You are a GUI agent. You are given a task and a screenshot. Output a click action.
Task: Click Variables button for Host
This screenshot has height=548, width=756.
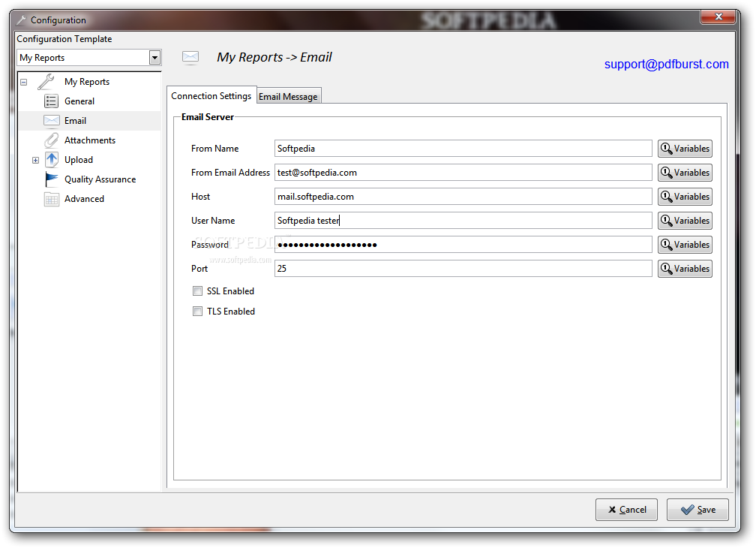(685, 197)
